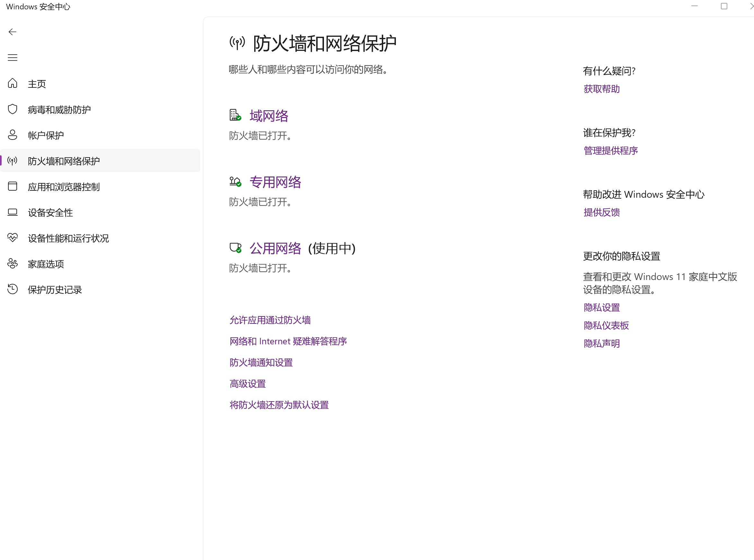Click the person icon for 帐户保护
This screenshot has width=754, height=560.
coord(13,135)
